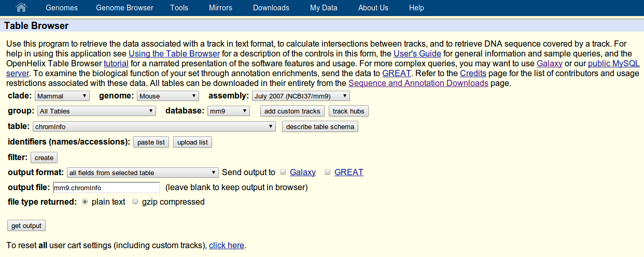Screen dimensions: 644x257
Task: Click the 'identifiers (names/accessions):' label
Action: pos(69,141)
